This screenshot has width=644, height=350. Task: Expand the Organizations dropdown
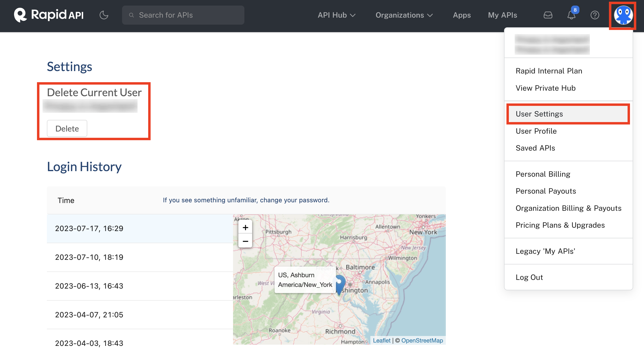point(404,15)
